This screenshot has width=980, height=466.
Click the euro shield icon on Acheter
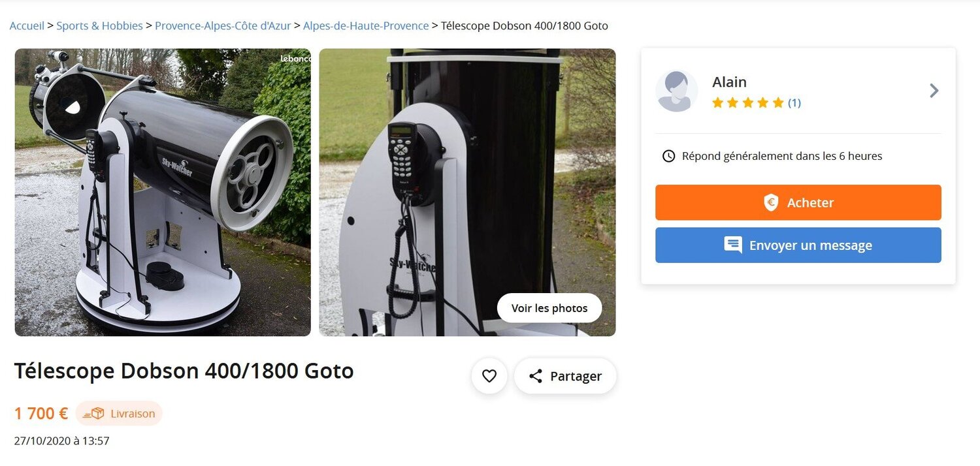772,202
